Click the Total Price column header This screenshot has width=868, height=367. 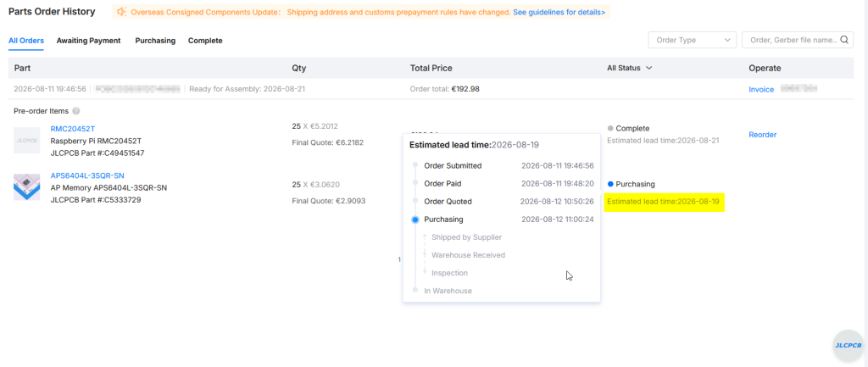pyautogui.click(x=431, y=68)
